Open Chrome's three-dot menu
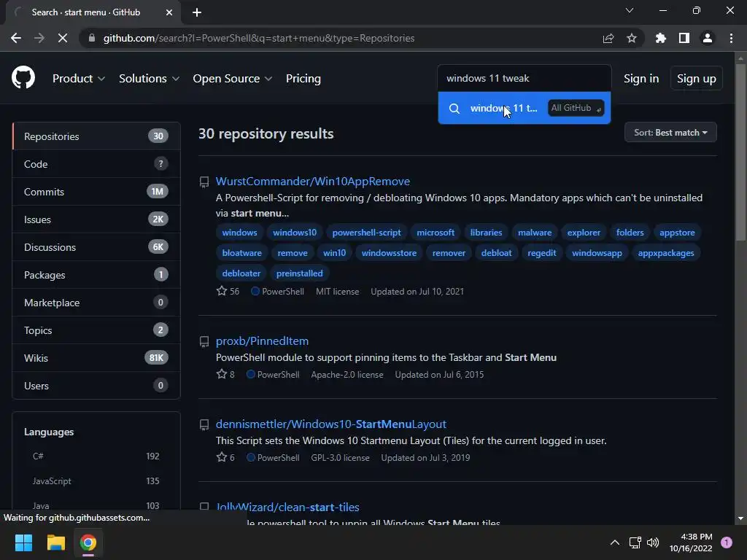 pos(731,38)
